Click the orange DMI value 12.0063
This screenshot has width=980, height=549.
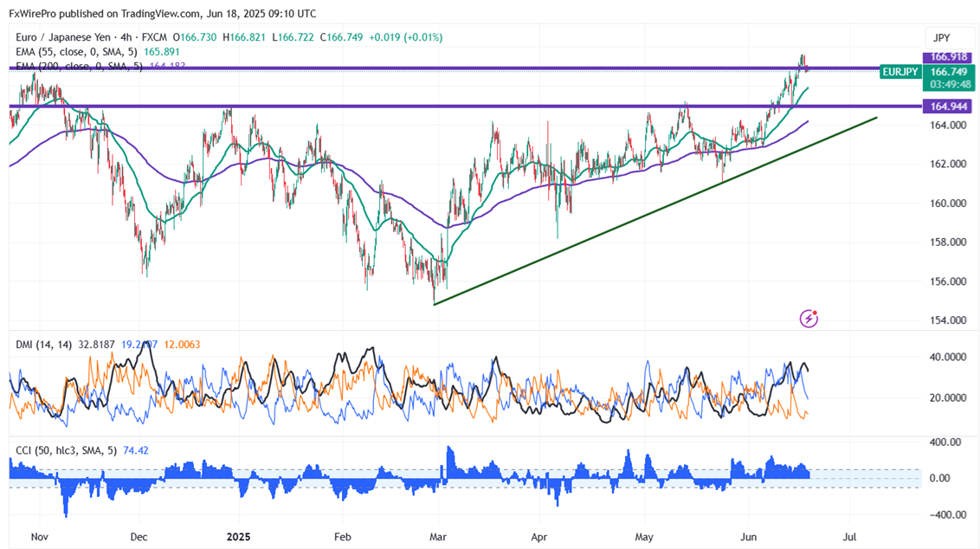point(182,345)
